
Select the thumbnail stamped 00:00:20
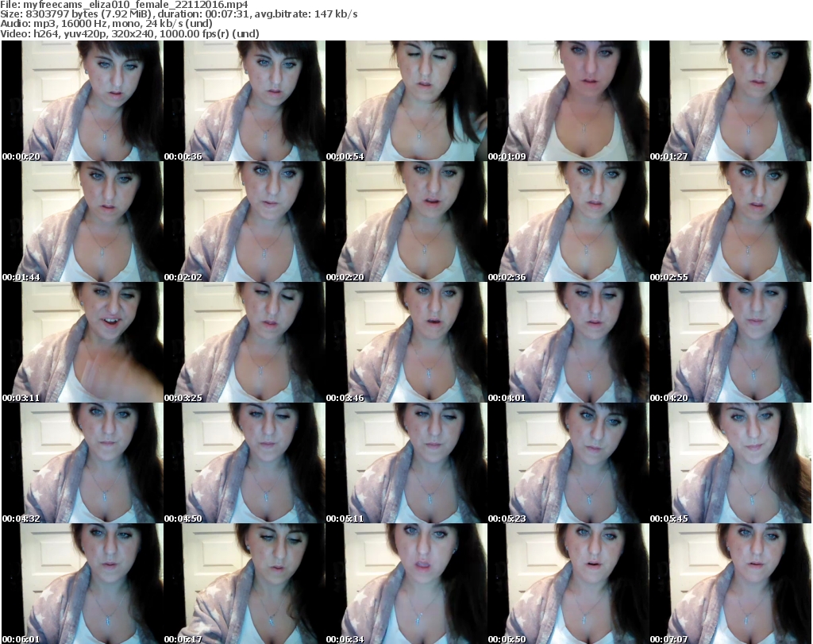pyautogui.click(x=83, y=101)
